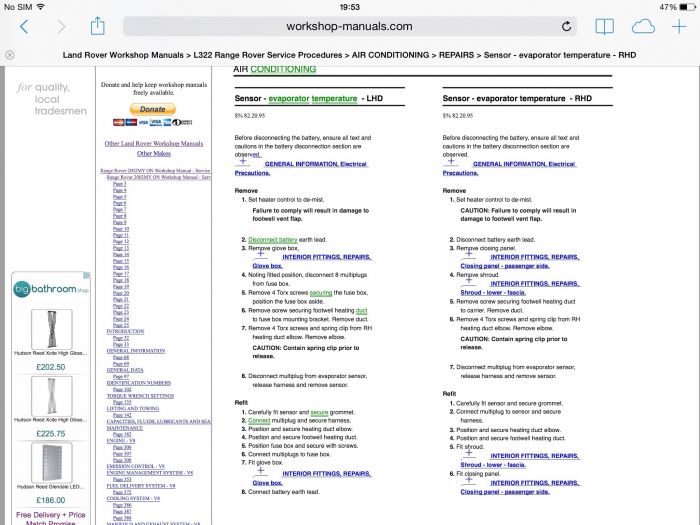Click green 'evaporator' link in LHD heading
700x525 pixels.
coord(289,99)
